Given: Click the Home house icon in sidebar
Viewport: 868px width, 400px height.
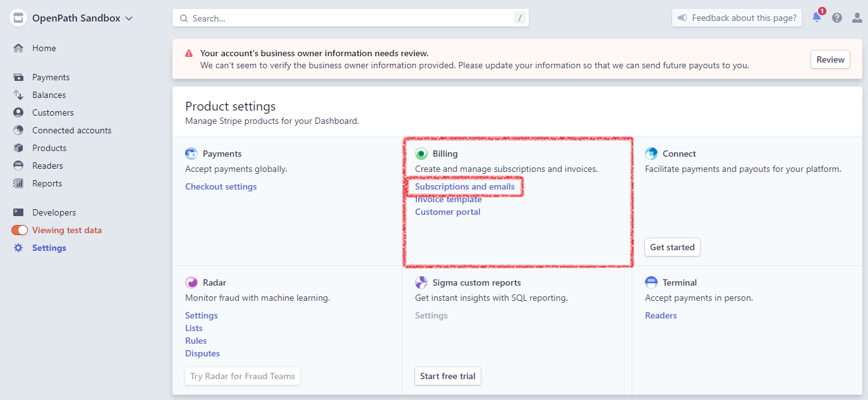Looking at the screenshot, I should (18, 48).
